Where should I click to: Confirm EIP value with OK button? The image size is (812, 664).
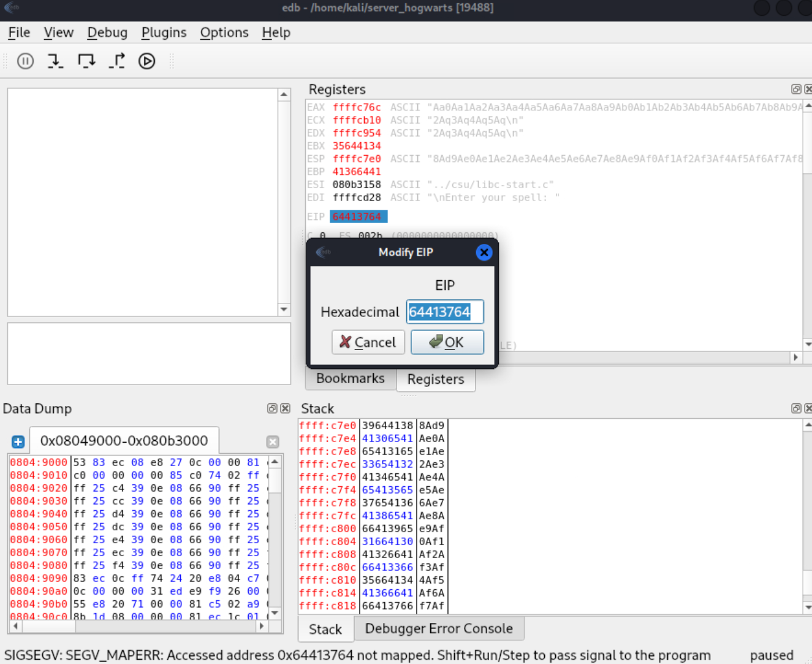pyautogui.click(x=447, y=342)
